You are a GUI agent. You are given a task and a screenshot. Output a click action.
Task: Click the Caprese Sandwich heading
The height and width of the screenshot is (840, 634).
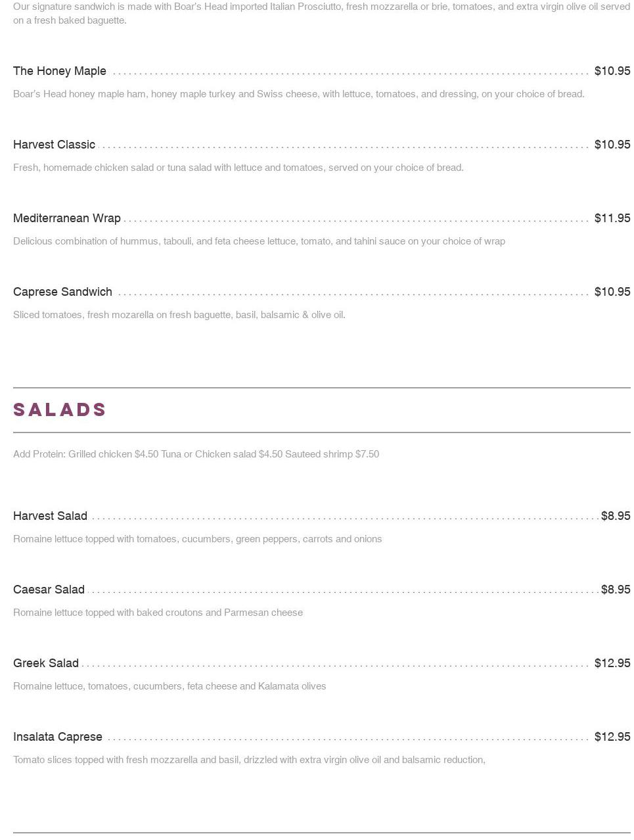click(x=62, y=292)
